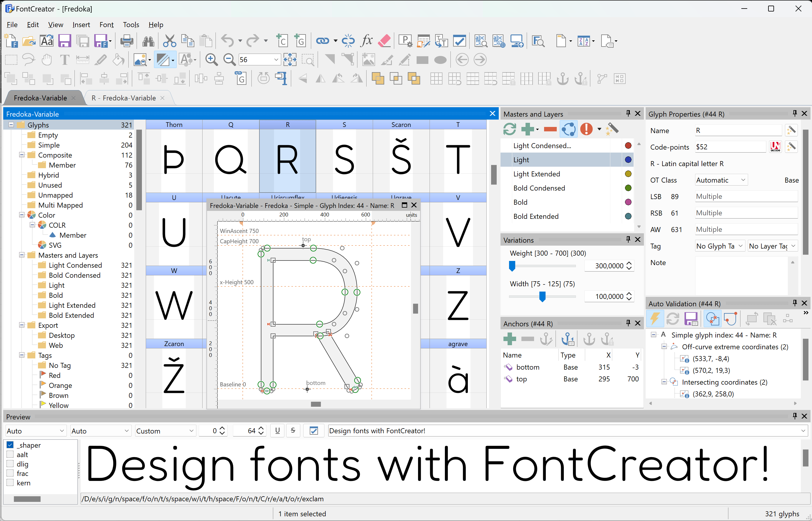The width and height of the screenshot is (812, 521).
Task: Open the Font menu
Action: [x=107, y=24]
